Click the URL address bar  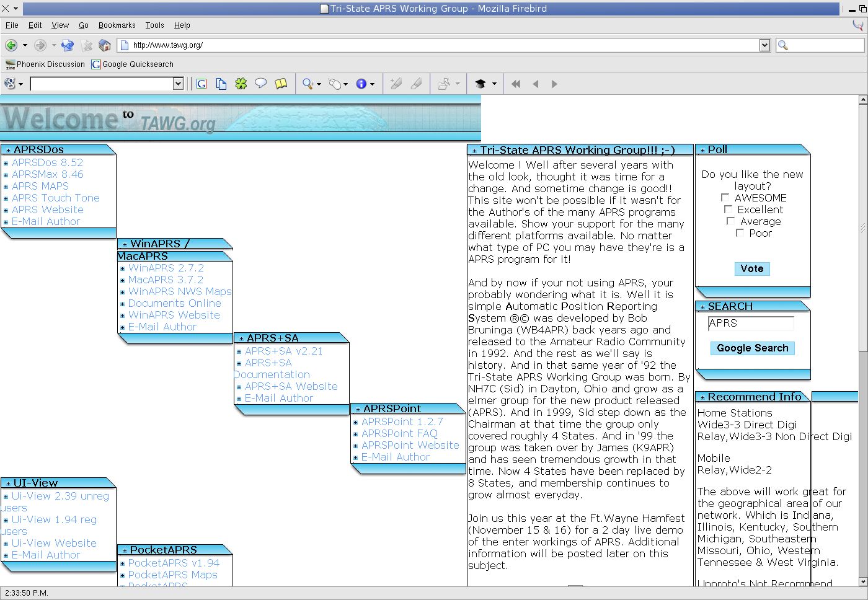[x=444, y=45]
